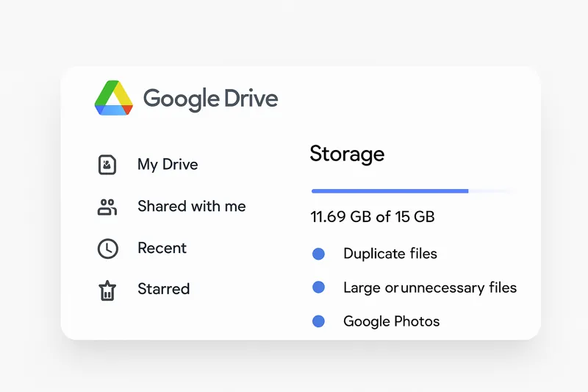Open the Recent section
The width and height of the screenshot is (588, 392).
tap(162, 248)
